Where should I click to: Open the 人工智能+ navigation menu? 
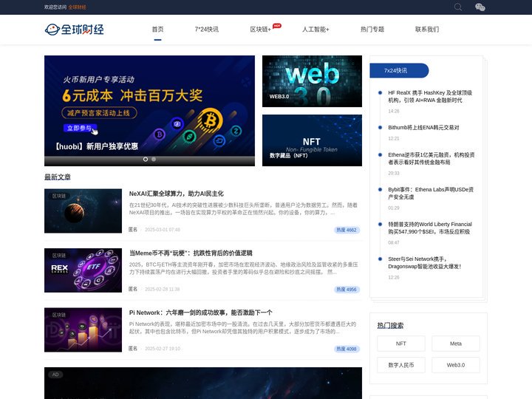point(316,30)
